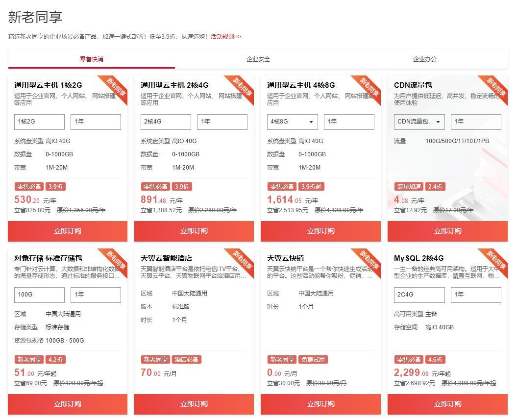Click the 2.4折 discount tag

point(435,187)
